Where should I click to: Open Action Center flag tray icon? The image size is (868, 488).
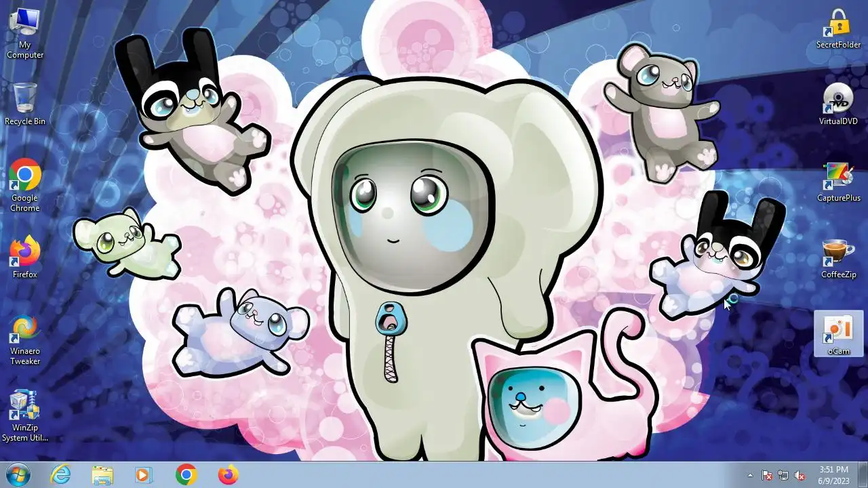click(767, 475)
